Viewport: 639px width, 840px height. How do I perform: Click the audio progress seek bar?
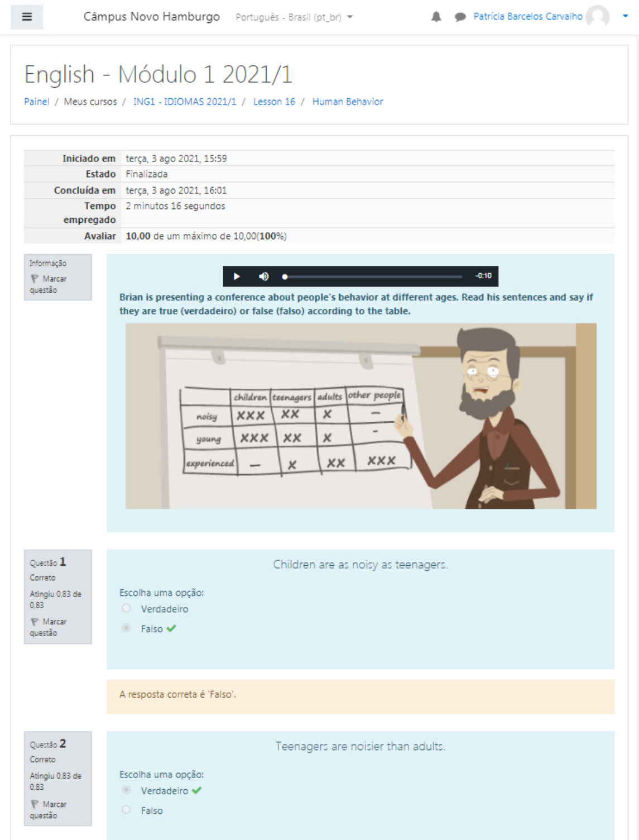point(373,276)
